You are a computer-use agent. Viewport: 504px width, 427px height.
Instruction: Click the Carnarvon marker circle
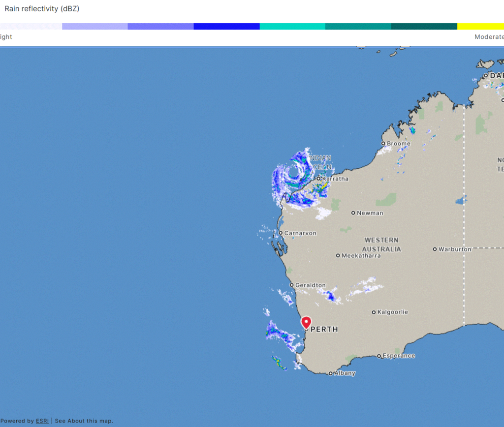pyautogui.click(x=280, y=233)
